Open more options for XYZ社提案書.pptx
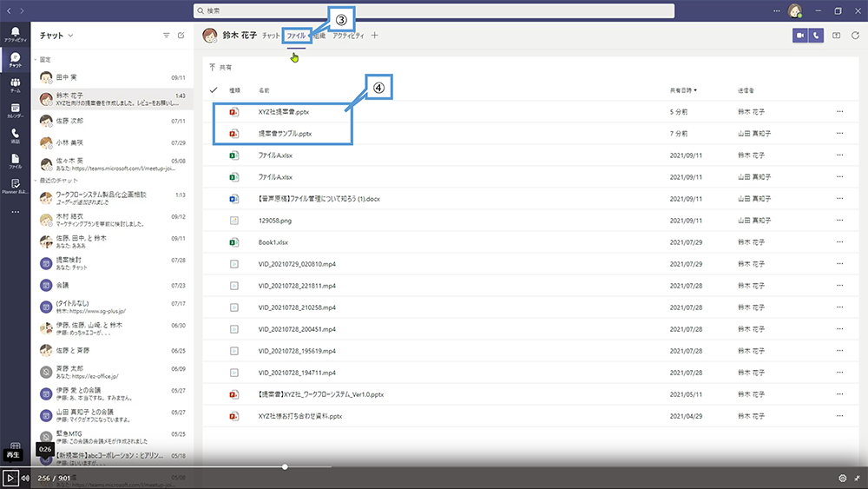The image size is (868, 489). coord(839,111)
